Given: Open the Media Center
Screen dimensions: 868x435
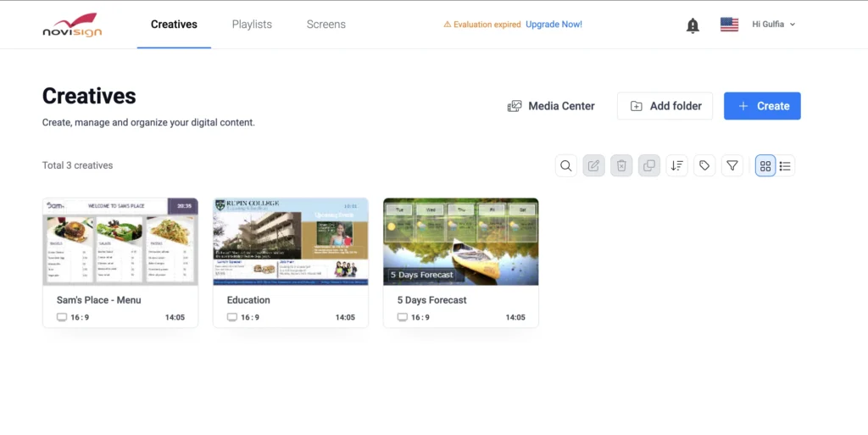Looking at the screenshot, I should tap(551, 106).
